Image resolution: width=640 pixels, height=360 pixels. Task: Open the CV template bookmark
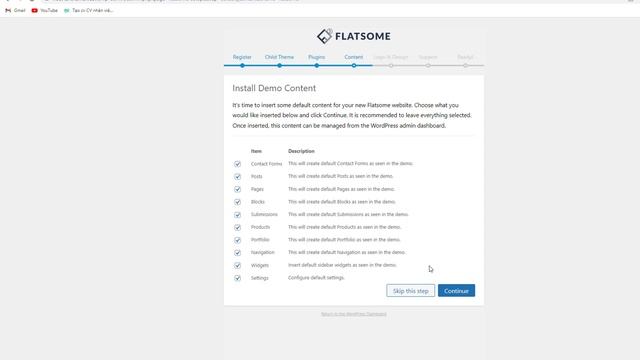pos(89,11)
